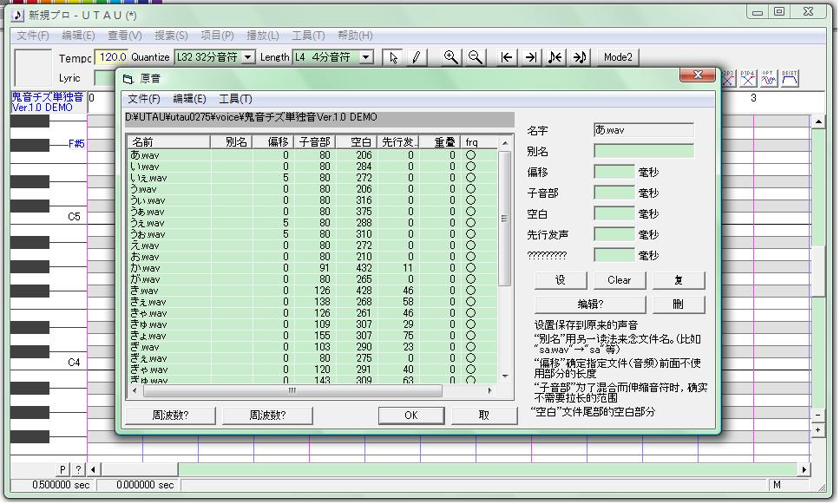The height and width of the screenshot is (504, 840).
Task: Select the きゅ.wav row in list
Action: click(313, 324)
